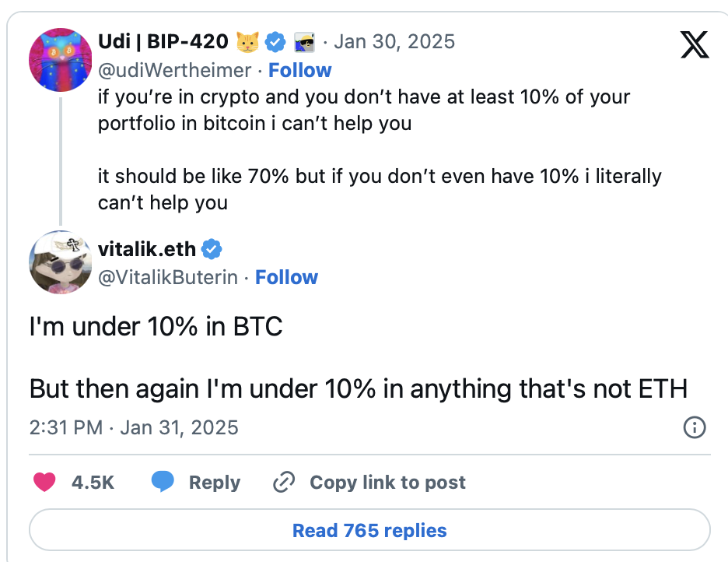Click the heart icon to like the post

pyautogui.click(x=44, y=482)
